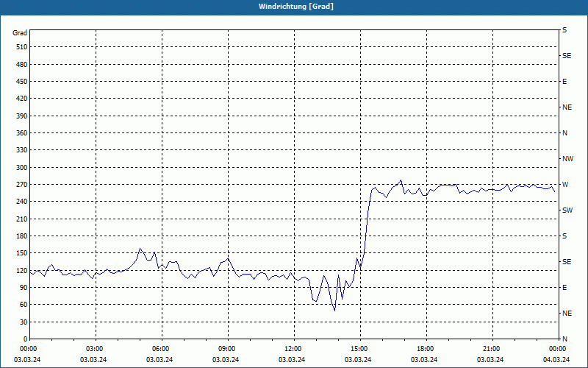
Task: Select the 120 value on the degree axis
Action: pyautogui.click(x=22, y=270)
